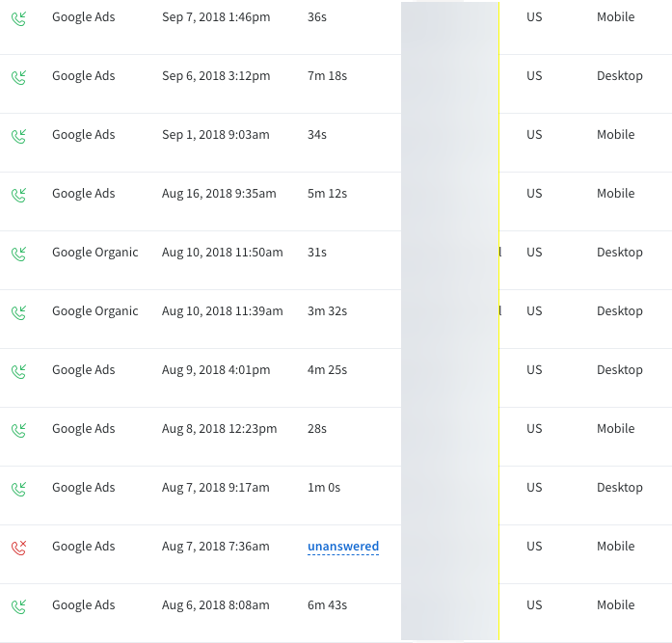Select Google Organic source at 11:39am row
Screen dimensions: 672x643
(x=94, y=311)
